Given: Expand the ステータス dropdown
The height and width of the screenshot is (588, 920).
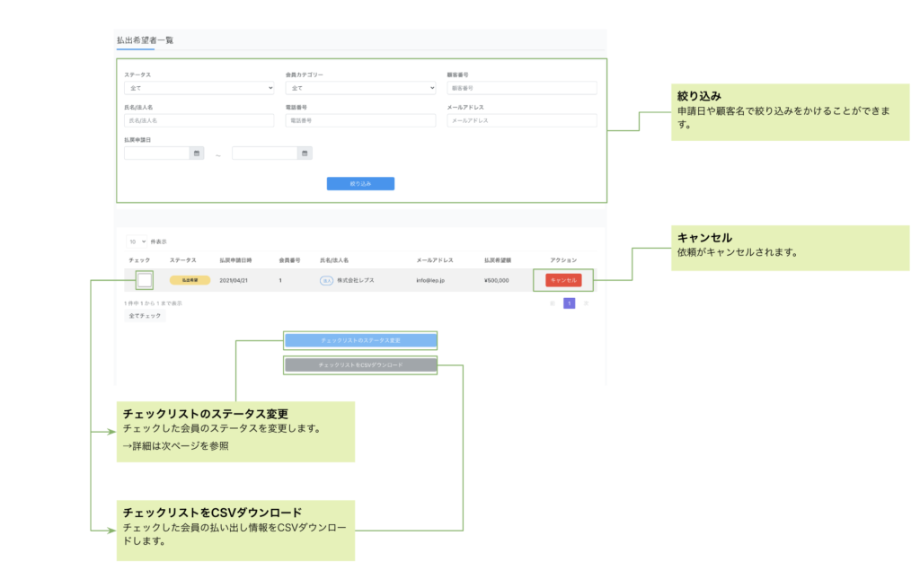Looking at the screenshot, I should (x=199, y=88).
